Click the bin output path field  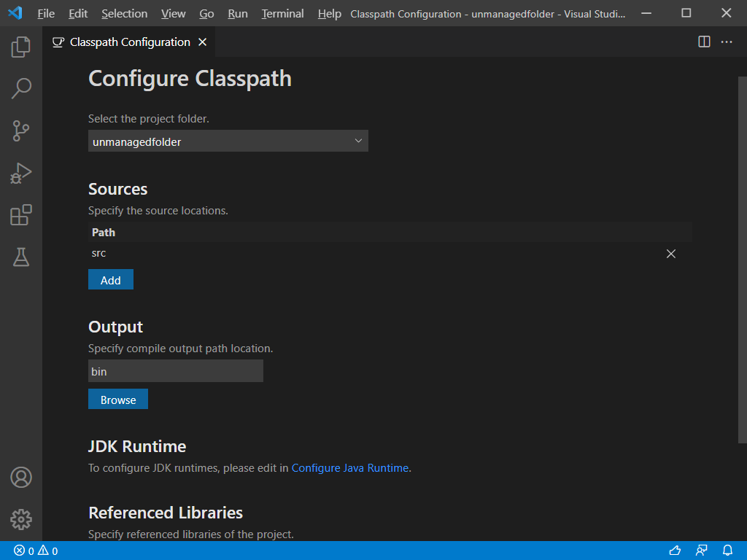[x=175, y=370]
